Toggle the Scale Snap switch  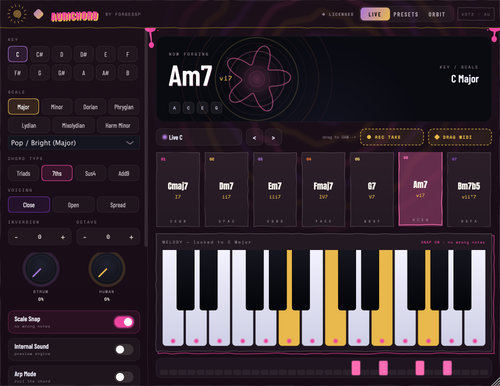tap(124, 322)
